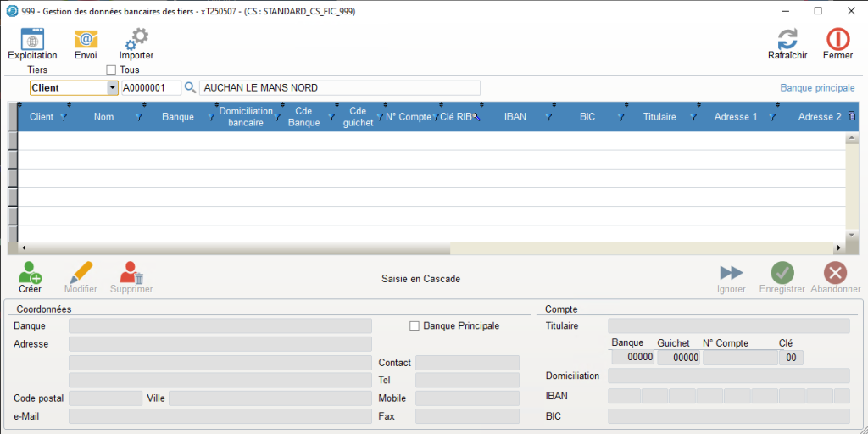Image resolution: width=868 pixels, height=434 pixels.
Task: Refresh data with the Rafraîchir icon
Action: click(787, 39)
